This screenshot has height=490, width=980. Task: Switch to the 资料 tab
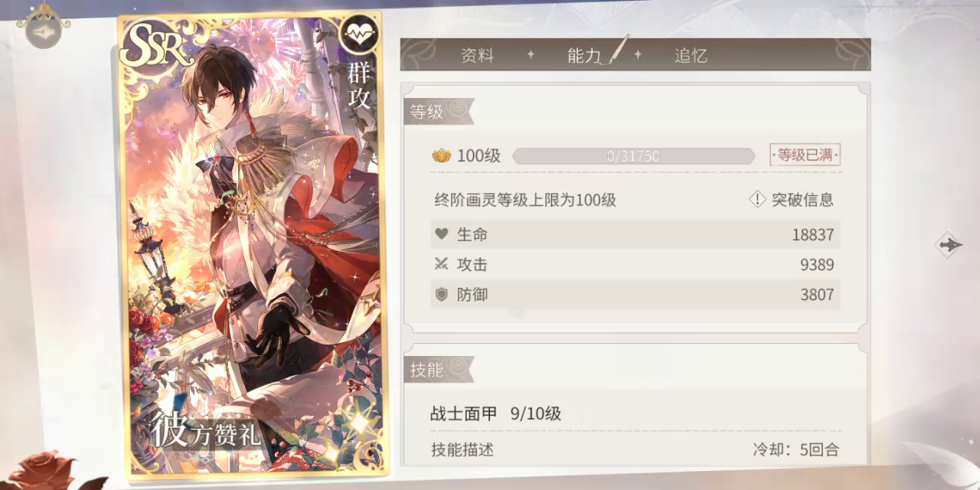(477, 55)
